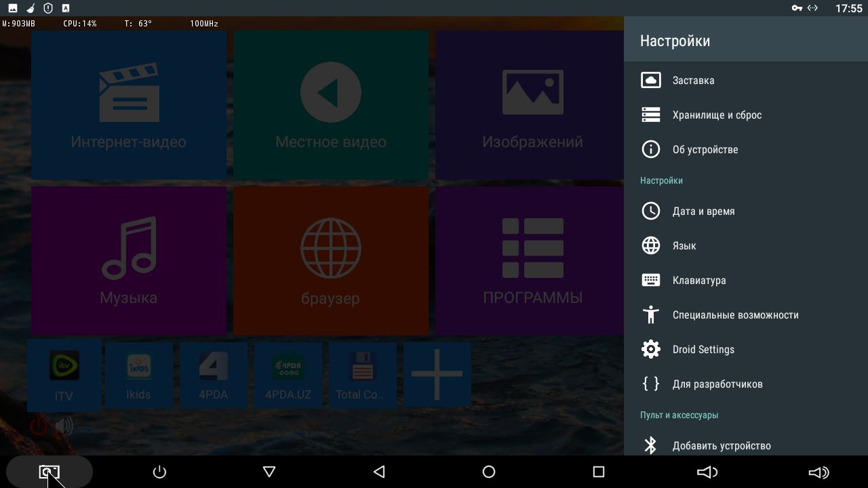Click the CPU:14% overlay text

pyautogui.click(x=80, y=24)
